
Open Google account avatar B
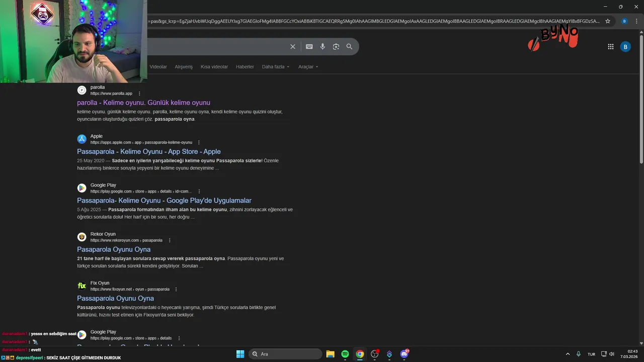[x=625, y=47]
